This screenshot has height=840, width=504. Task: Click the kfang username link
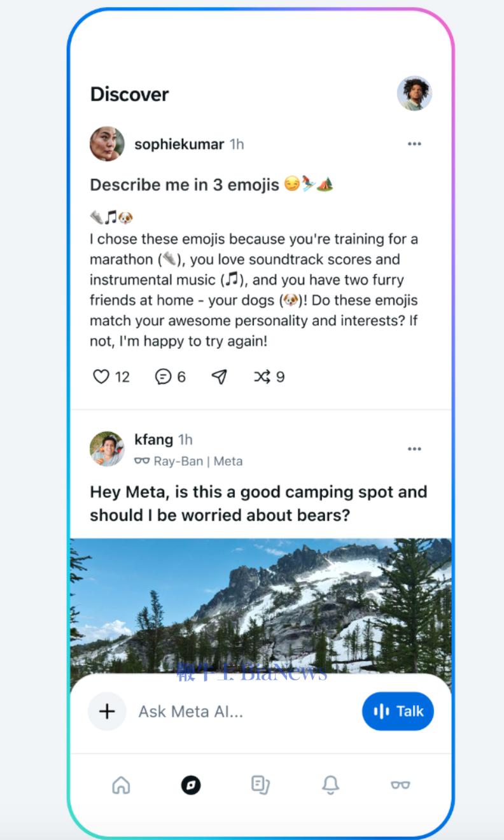tap(154, 439)
